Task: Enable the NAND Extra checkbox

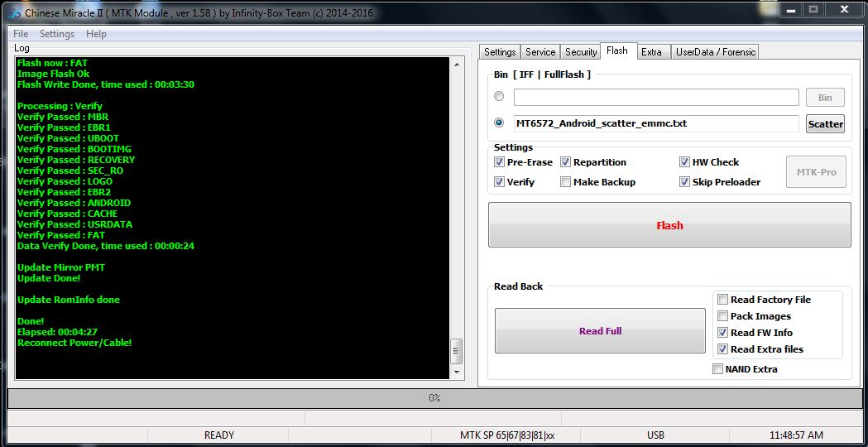Action: [x=717, y=369]
